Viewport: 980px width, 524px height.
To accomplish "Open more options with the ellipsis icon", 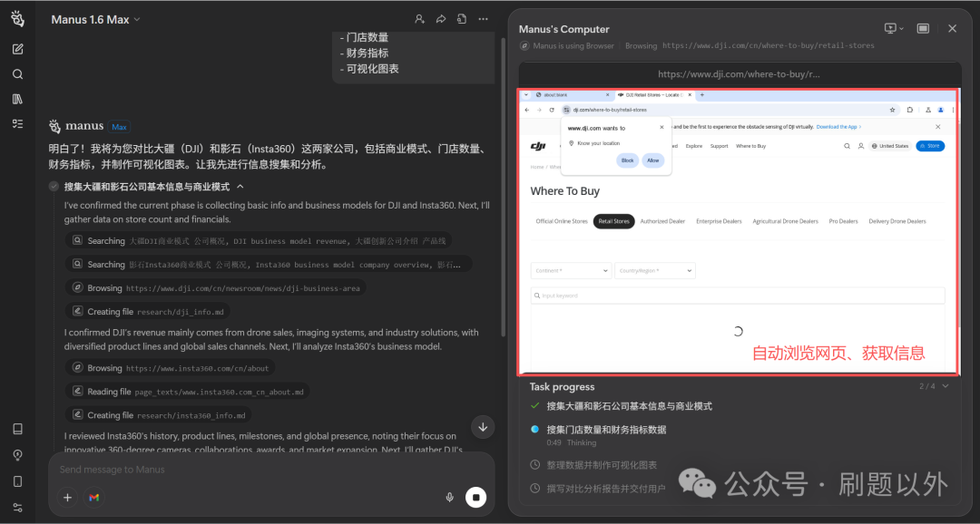I will 482,19.
